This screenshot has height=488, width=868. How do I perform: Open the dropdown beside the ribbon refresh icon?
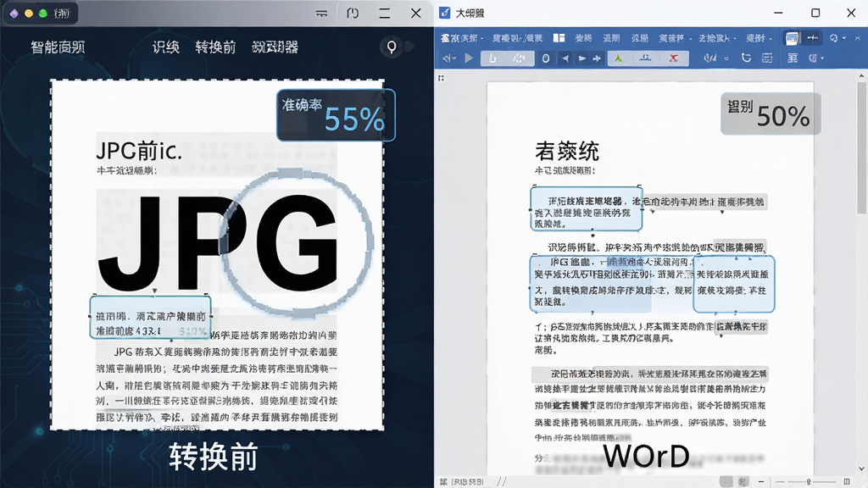pos(844,38)
